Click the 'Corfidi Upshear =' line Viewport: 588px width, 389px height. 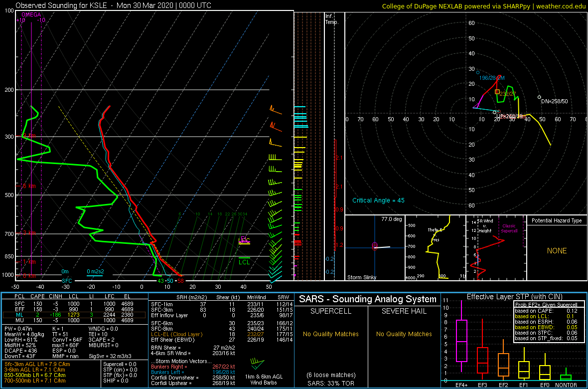pyautogui.click(x=192, y=383)
